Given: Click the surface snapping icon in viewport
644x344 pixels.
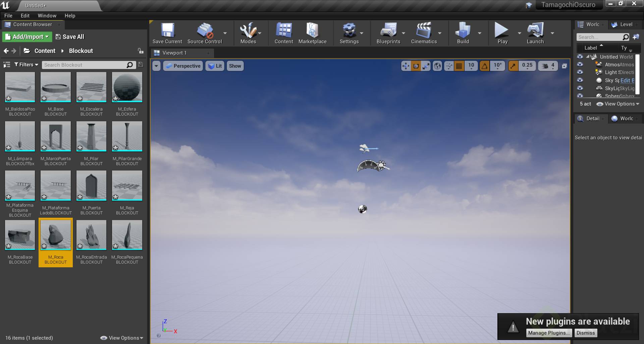Looking at the screenshot, I should [x=449, y=66].
